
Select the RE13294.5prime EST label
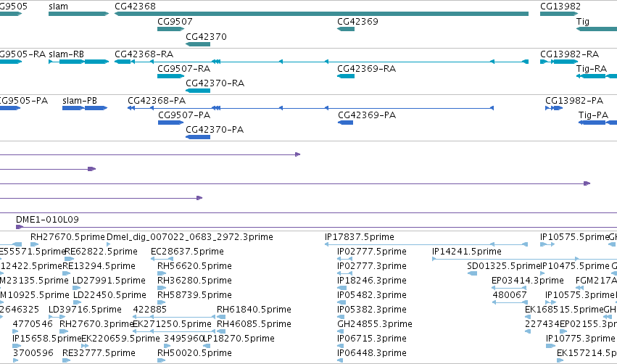[99, 266]
